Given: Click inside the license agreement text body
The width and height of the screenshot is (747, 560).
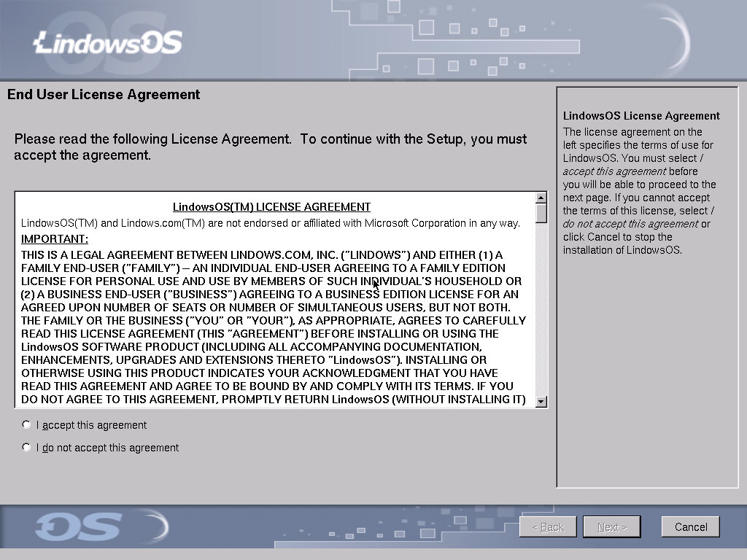Looking at the screenshot, I should coord(274,321).
